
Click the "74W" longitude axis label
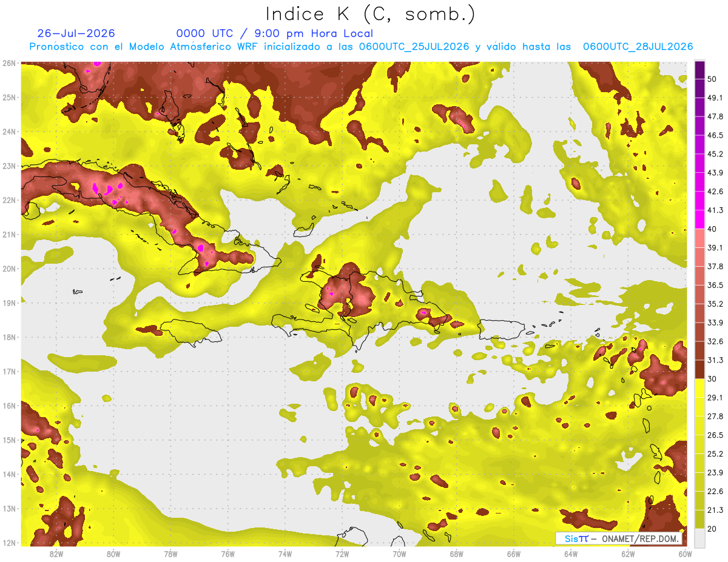pyautogui.click(x=285, y=554)
